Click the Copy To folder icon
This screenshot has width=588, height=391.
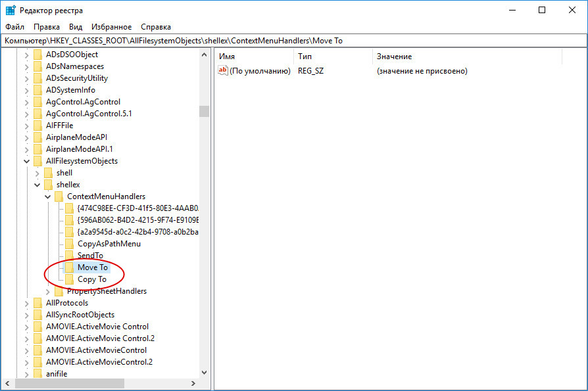69,279
